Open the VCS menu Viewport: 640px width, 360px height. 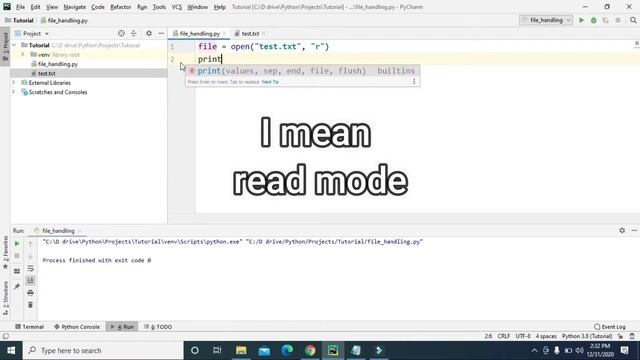(x=177, y=7)
